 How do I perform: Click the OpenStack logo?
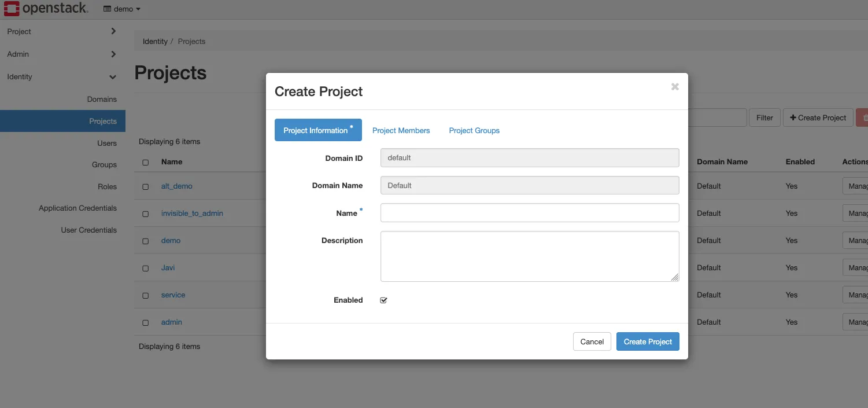point(46,8)
